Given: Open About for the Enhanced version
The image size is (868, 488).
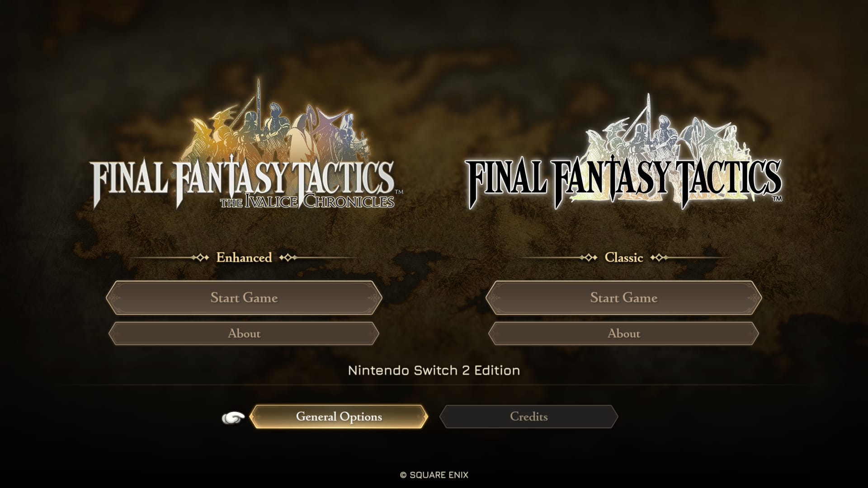Looking at the screenshot, I should point(244,333).
